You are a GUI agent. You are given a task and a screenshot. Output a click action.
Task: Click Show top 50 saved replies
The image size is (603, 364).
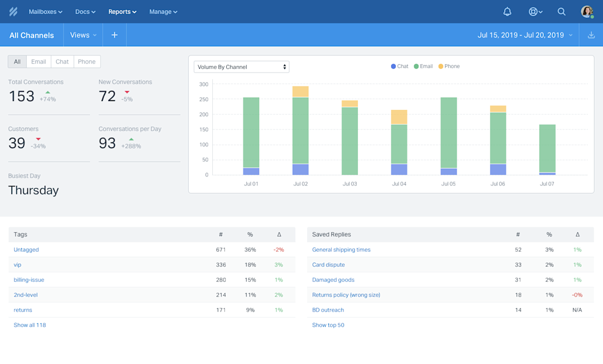pyautogui.click(x=328, y=325)
